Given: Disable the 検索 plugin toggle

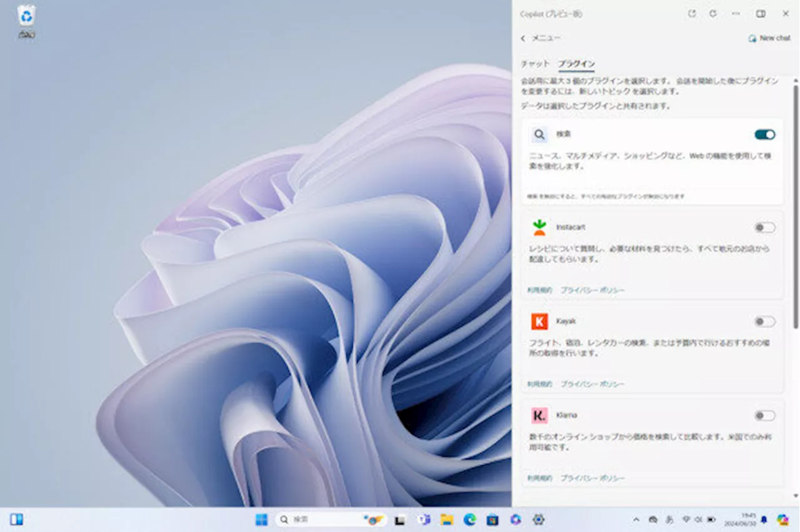Looking at the screenshot, I should (x=765, y=134).
